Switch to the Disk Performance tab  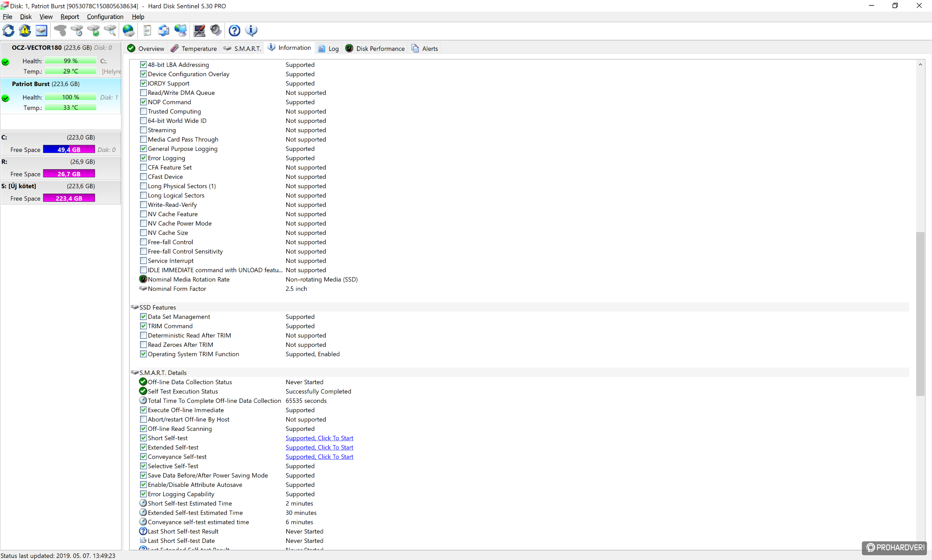pyautogui.click(x=375, y=48)
